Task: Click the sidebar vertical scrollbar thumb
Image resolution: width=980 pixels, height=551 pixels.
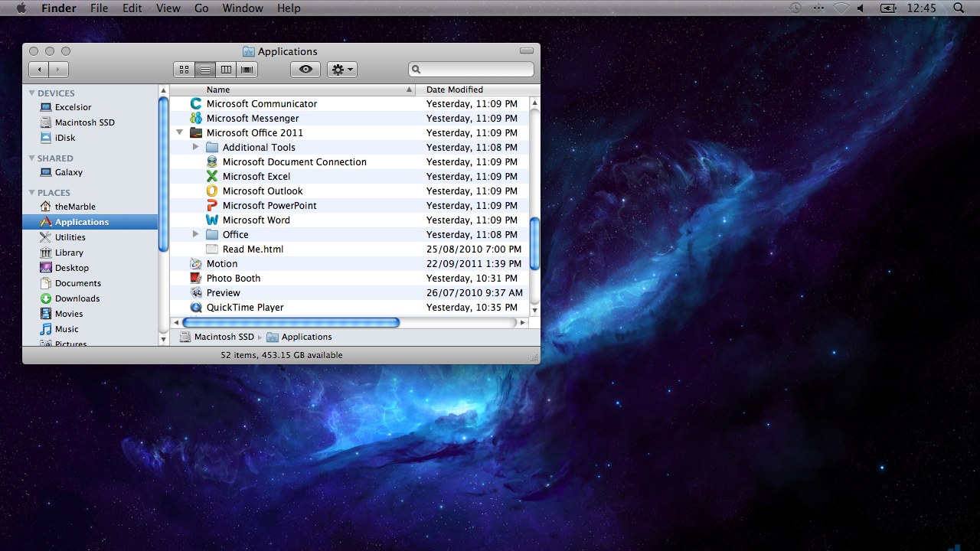Action: coord(164,174)
